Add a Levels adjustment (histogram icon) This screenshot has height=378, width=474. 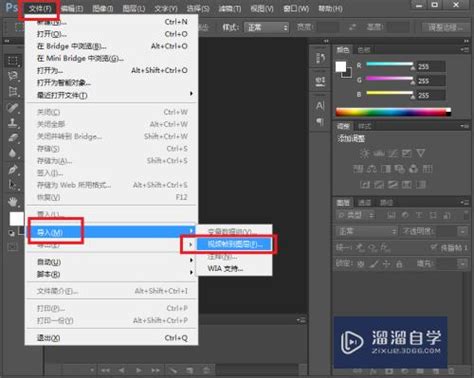pyautogui.click(x=379, y=153)
